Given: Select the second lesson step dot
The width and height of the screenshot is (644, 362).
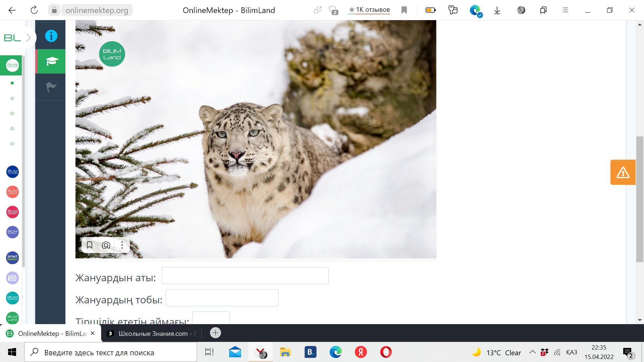Looking at the screenshot, I should [x=12, y=98].
